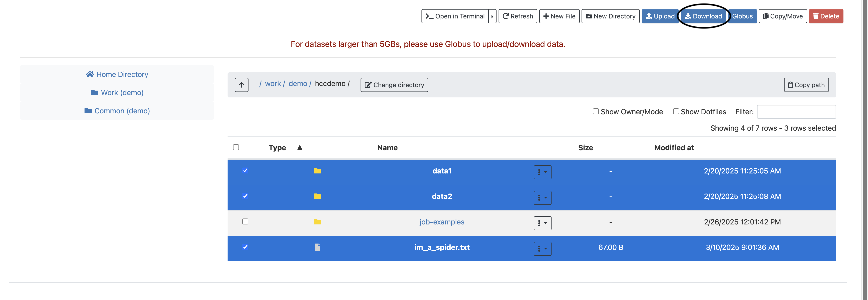Sort the list by Type column
The image size is (868, 300).
(x=277, y=147)
